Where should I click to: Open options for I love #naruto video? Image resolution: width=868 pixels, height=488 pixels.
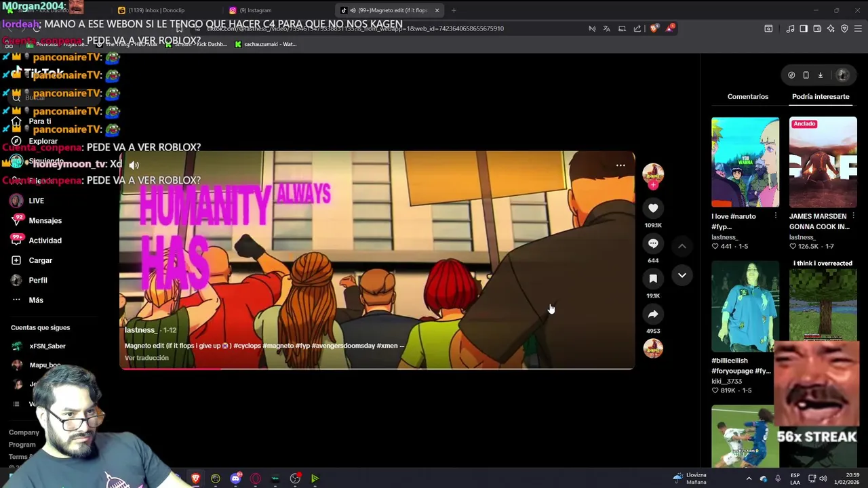776,216
